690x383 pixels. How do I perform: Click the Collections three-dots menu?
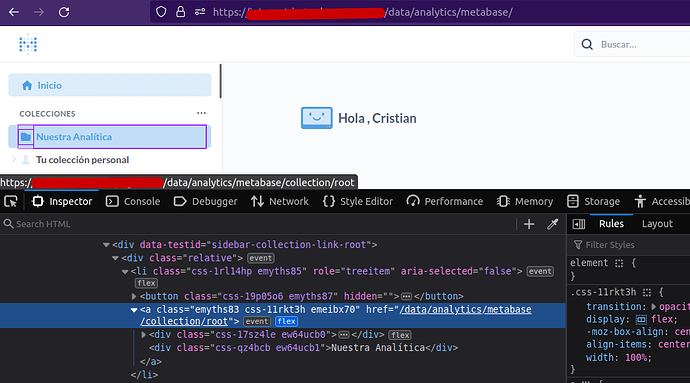coord(201,113)
